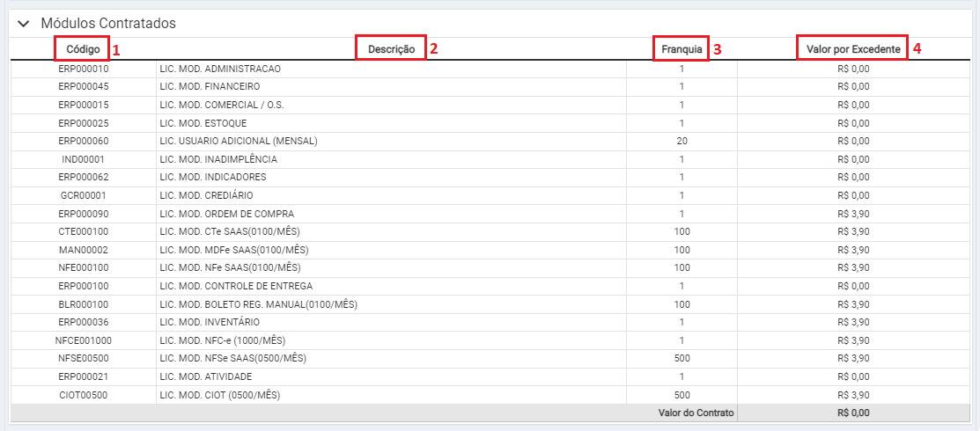Screen dimensions: 980x431
Task: Select code cell ERP000060
Action: (x=83, y=141)
